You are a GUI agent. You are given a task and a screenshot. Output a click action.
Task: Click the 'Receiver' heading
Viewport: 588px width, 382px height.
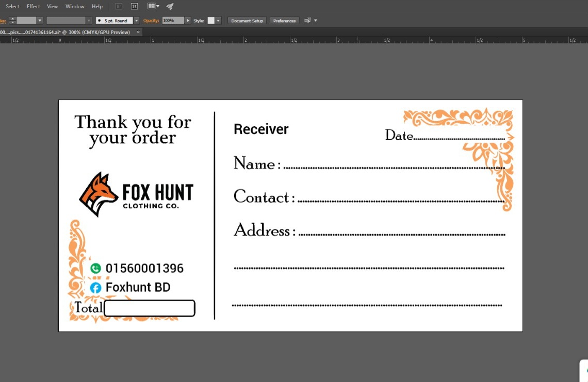261,129
